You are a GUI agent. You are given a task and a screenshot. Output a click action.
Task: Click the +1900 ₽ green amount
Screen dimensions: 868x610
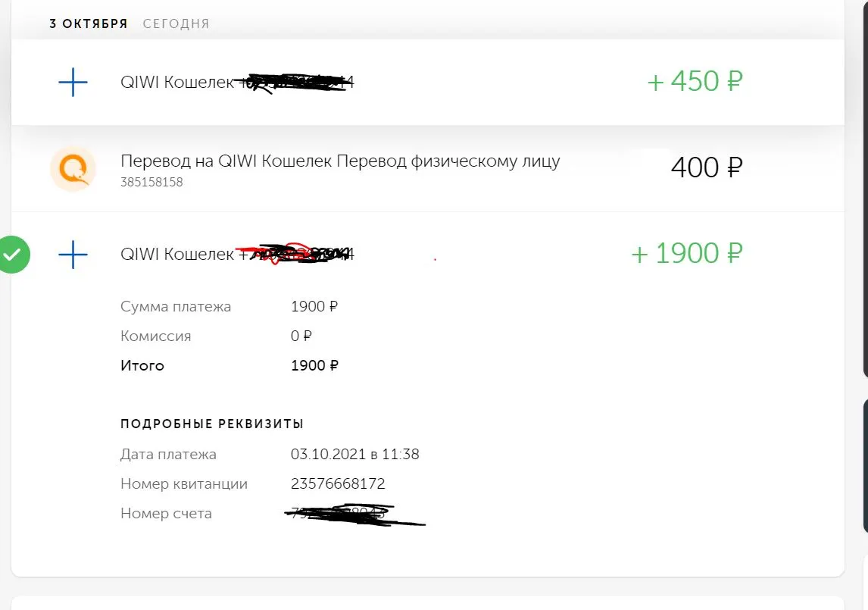[x=687, y=254]
